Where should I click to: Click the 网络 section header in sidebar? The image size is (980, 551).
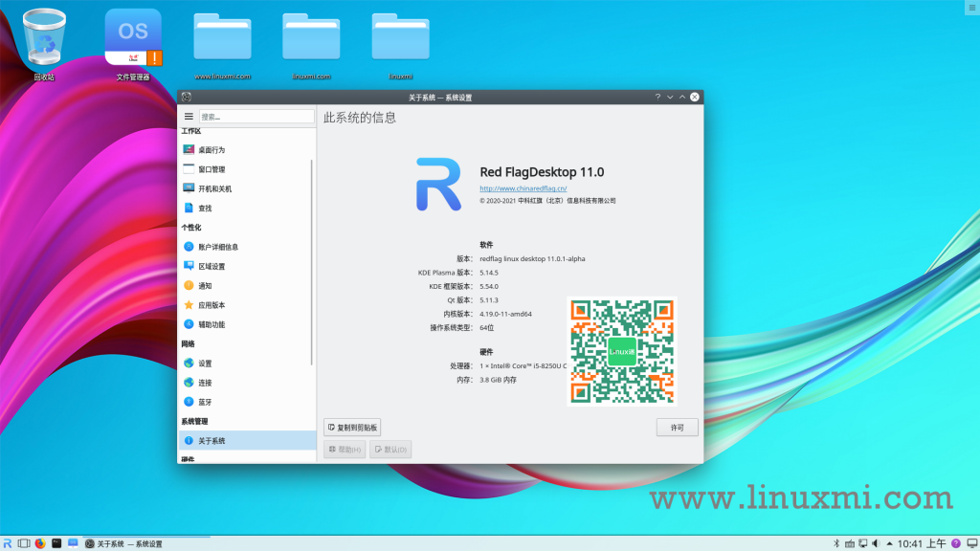point(189,343)
